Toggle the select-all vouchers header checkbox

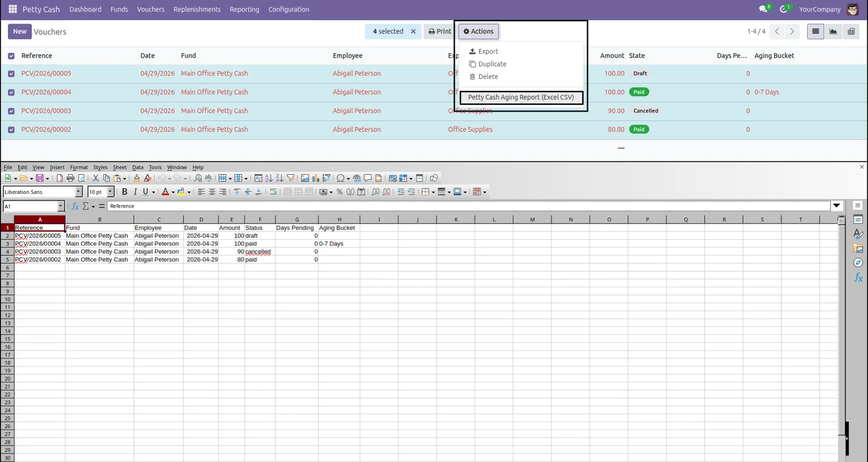click(11, 56)
